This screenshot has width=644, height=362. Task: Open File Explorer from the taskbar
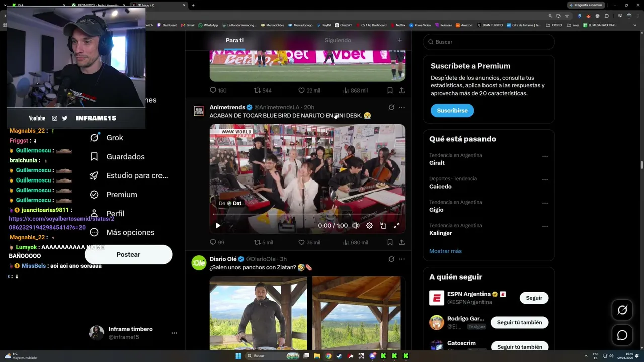click(317, 356)
